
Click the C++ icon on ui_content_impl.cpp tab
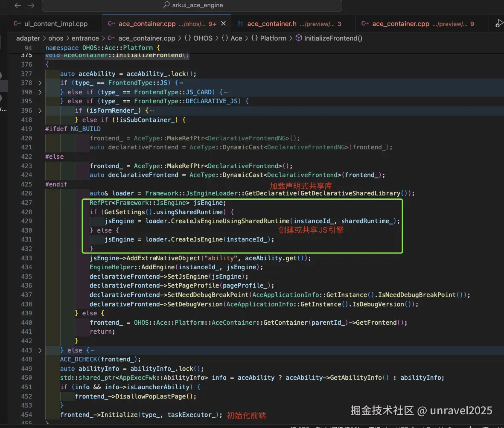[17, 24]
